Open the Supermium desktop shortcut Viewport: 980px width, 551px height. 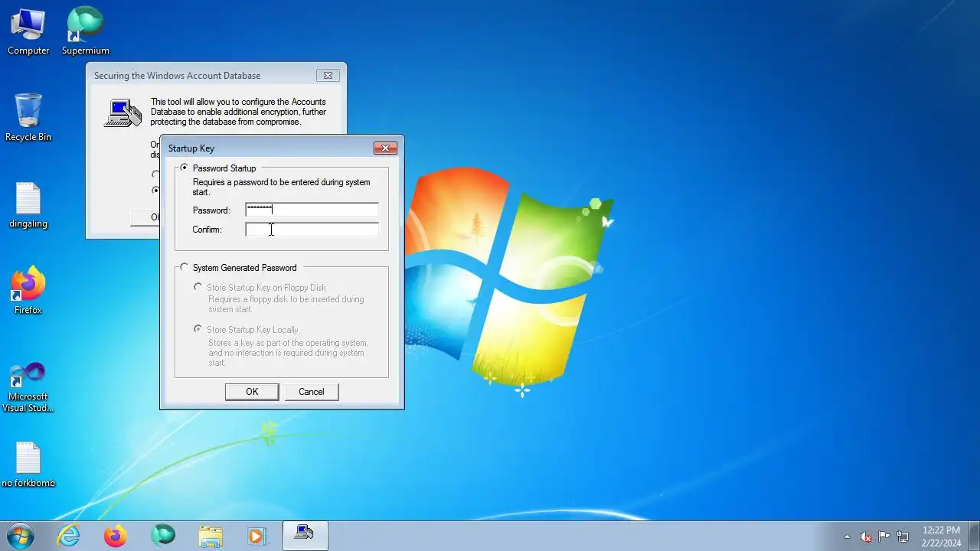(86, 31)
